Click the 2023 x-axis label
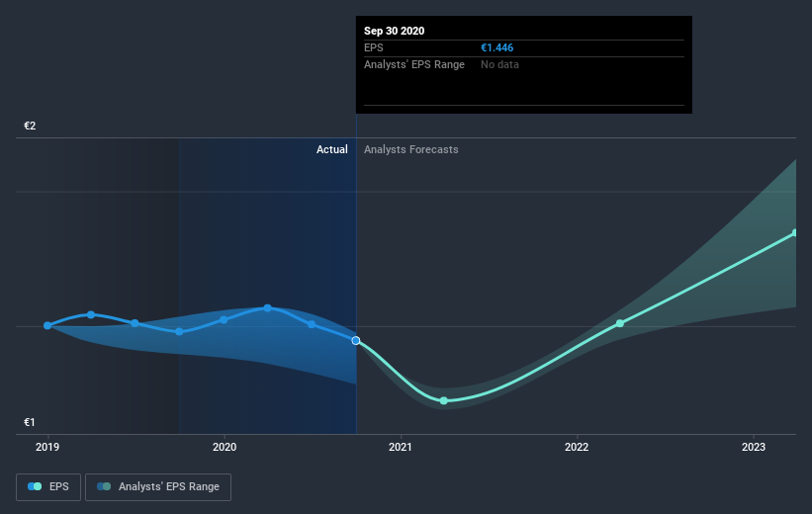This screenshot has height=514, width=812. tap(753, 447)
